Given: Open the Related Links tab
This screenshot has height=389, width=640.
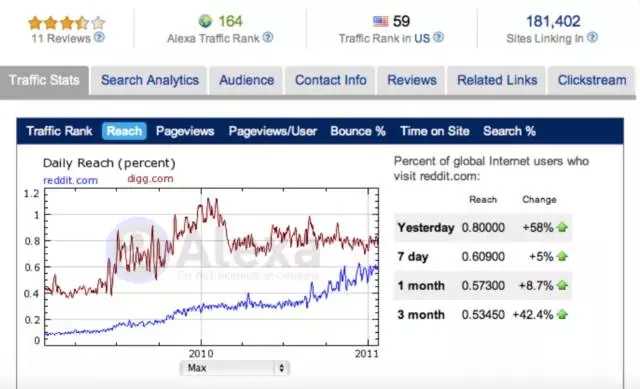Looking at the screenshot, I should 497,80.
